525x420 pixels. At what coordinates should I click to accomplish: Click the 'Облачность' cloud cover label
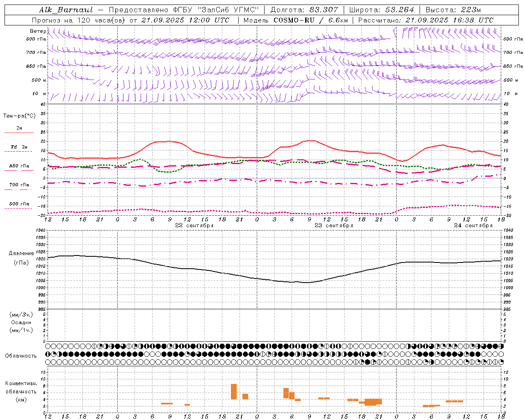[x=21, y=356]
